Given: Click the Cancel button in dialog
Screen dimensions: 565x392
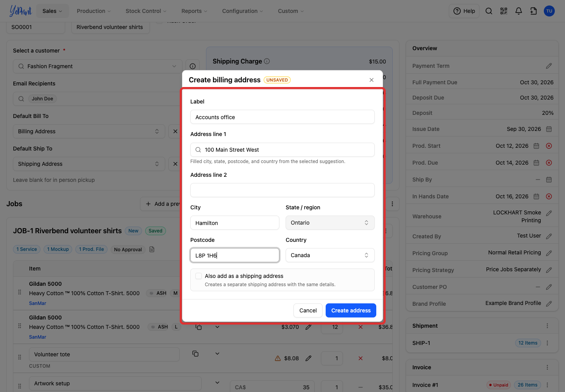Looking at the screenshot, I should pos(308,310).
